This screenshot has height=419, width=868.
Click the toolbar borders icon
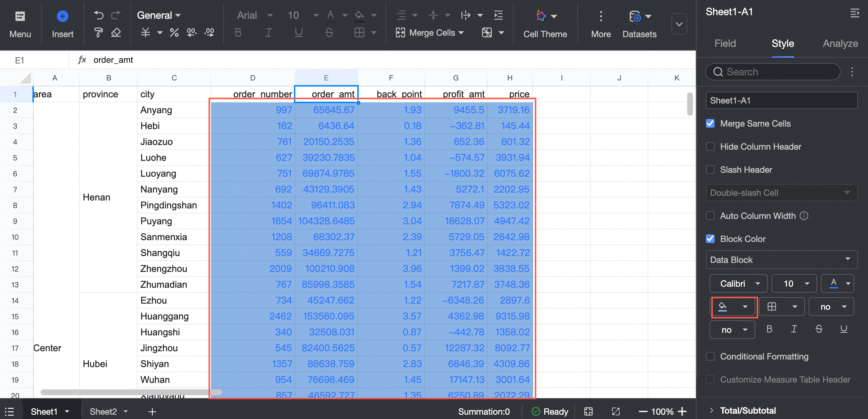tap(359, 33)
